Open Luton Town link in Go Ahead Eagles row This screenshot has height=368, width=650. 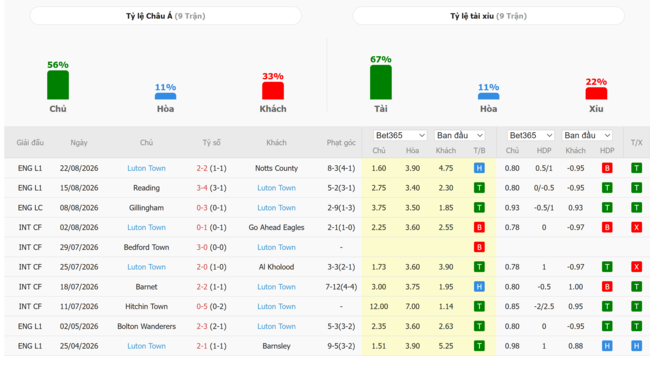[x=146, y=228]
